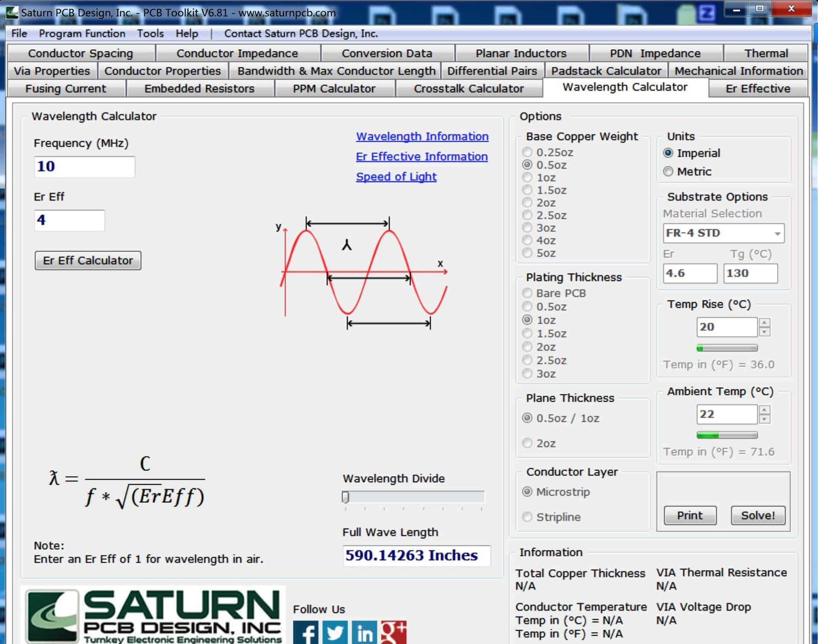Screen dimensions: 818x644
Task: Click the Saturn app icon in title bar
Action: [x=12, y=12]
